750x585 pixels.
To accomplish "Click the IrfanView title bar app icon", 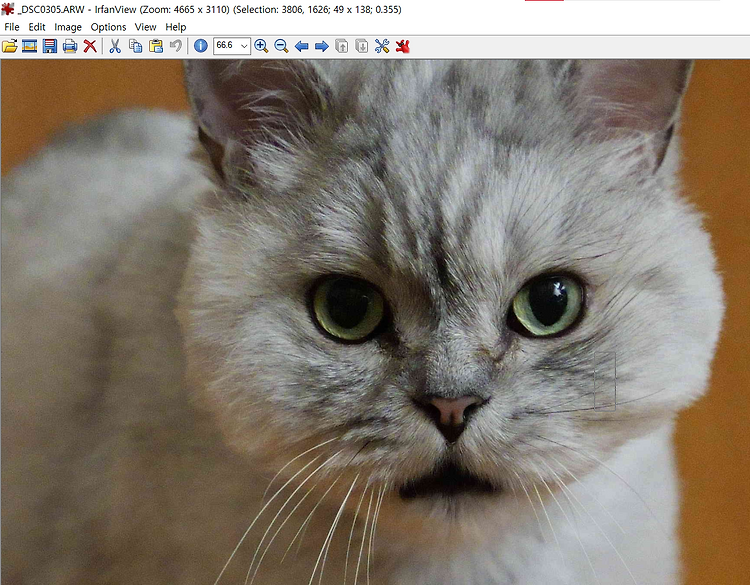I will pos(8,9).
